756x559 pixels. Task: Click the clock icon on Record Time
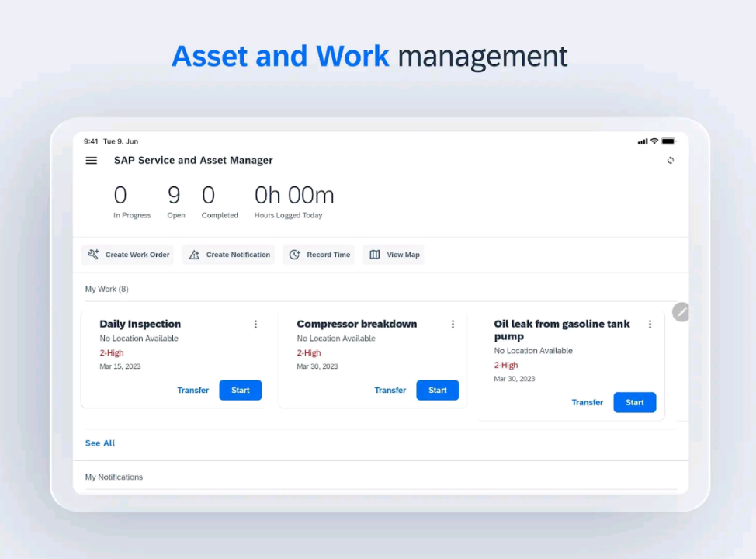pyautogui.click(x=295, y=254)
